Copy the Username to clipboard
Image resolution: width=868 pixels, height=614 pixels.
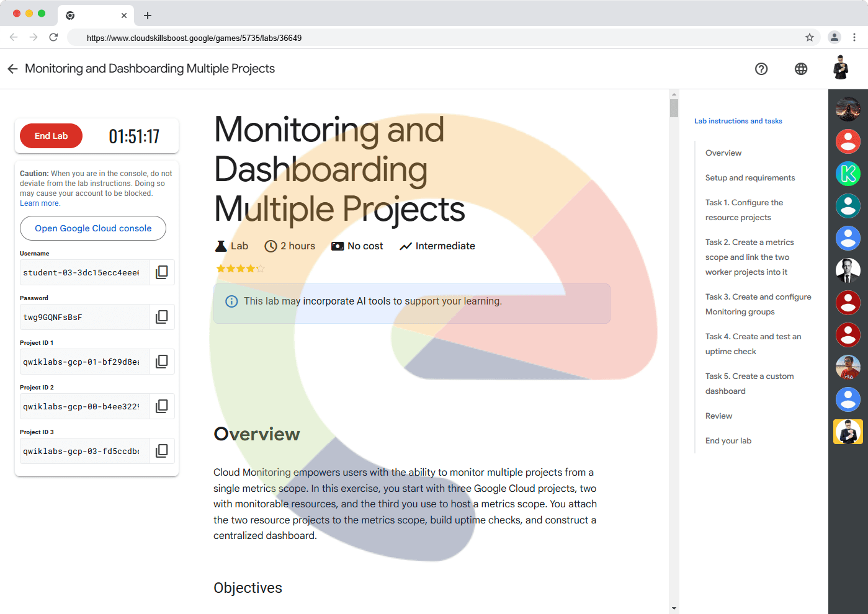click(x=161, y=272)
